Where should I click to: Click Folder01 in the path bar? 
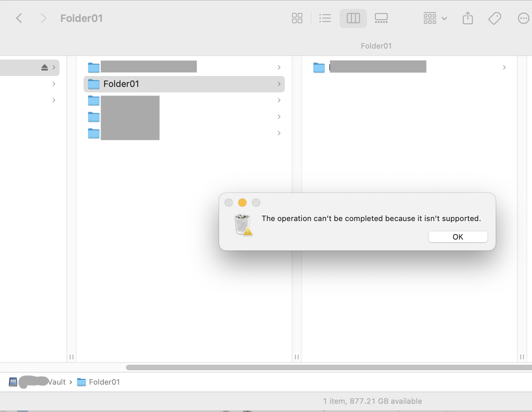click(99, 382)
